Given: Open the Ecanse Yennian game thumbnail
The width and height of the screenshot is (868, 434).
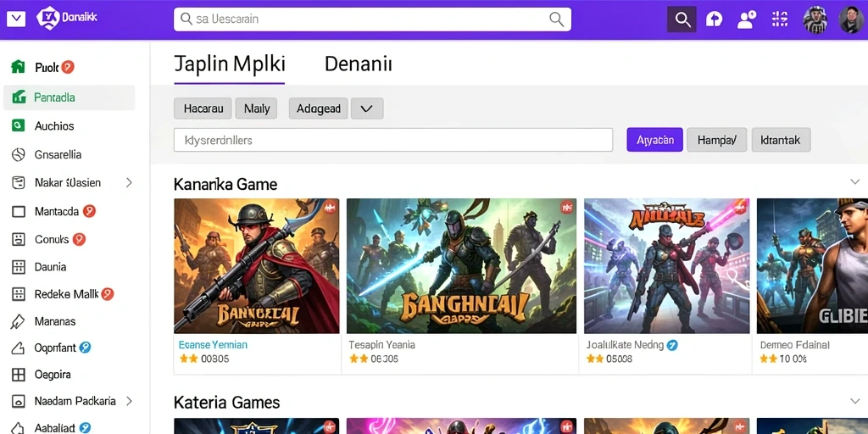Looking at the screenshot, I should point(257,265).
